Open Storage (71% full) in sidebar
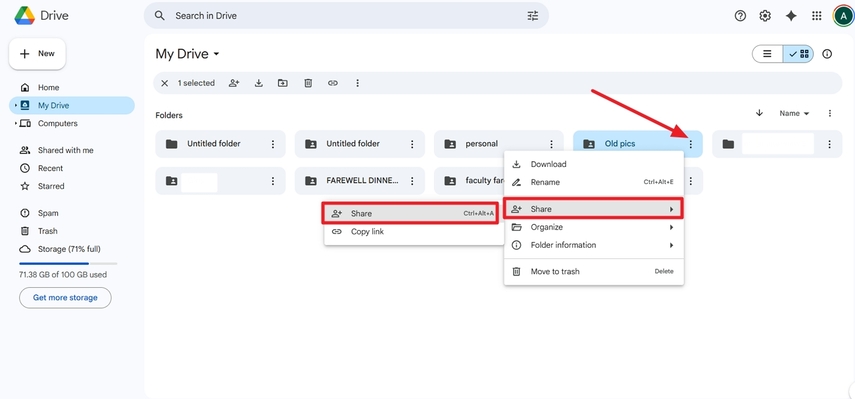The height and width of the screenshot is (399, 855). [71, 249]
